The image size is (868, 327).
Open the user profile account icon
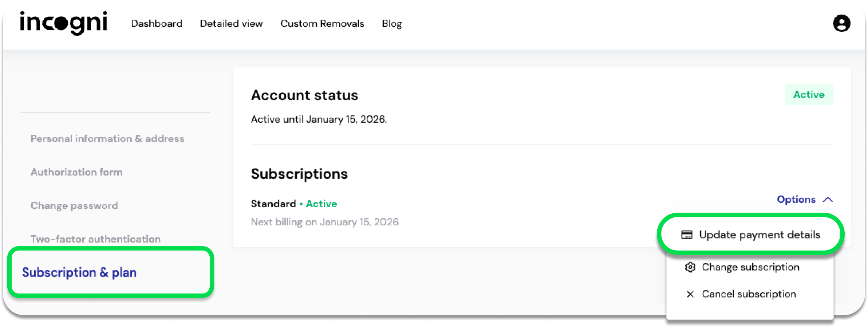click(841, 24)
